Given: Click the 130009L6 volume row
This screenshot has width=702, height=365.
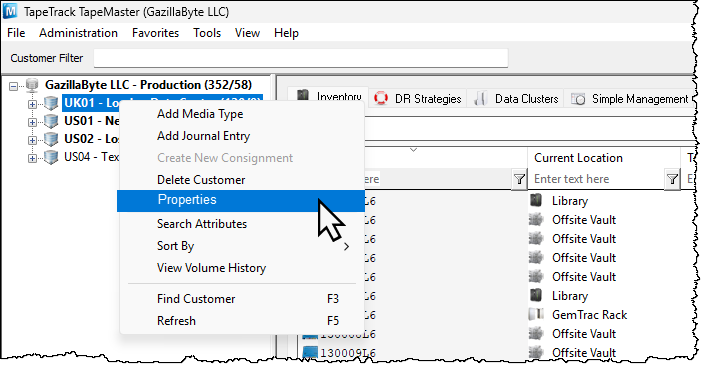Looking at the screenshot, I should (x=347, y=353).
